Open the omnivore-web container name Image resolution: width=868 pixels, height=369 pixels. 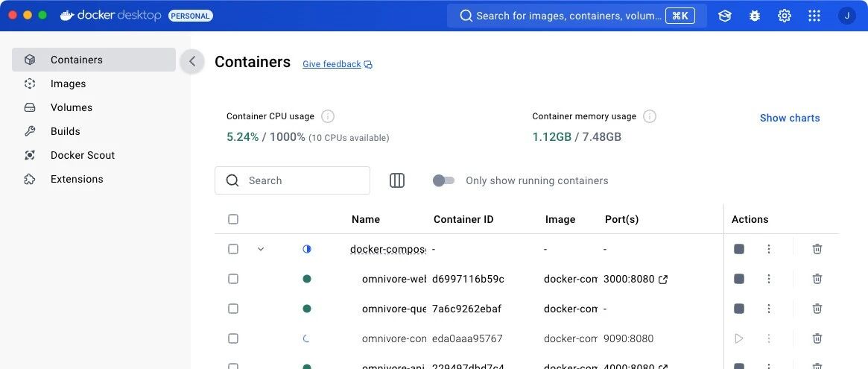[x=394, y=279]
